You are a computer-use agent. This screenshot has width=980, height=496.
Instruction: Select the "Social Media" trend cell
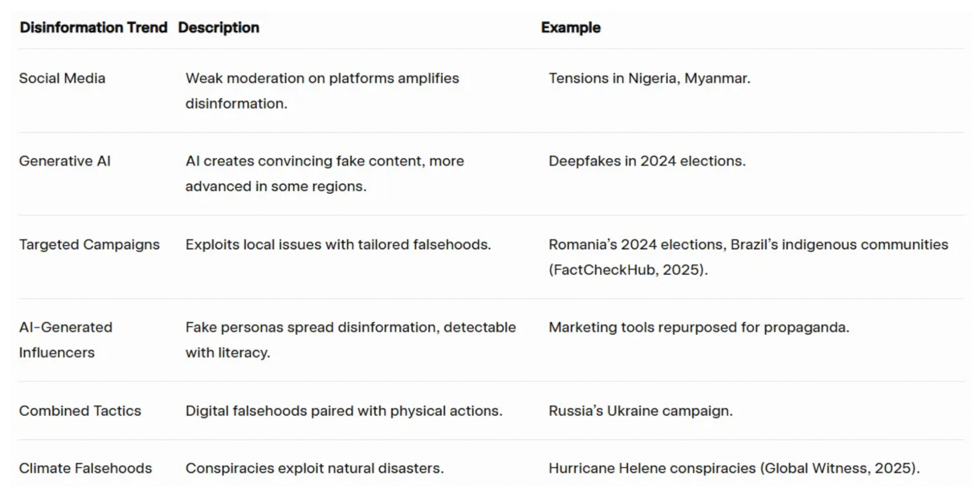click(x=62, y=78)
